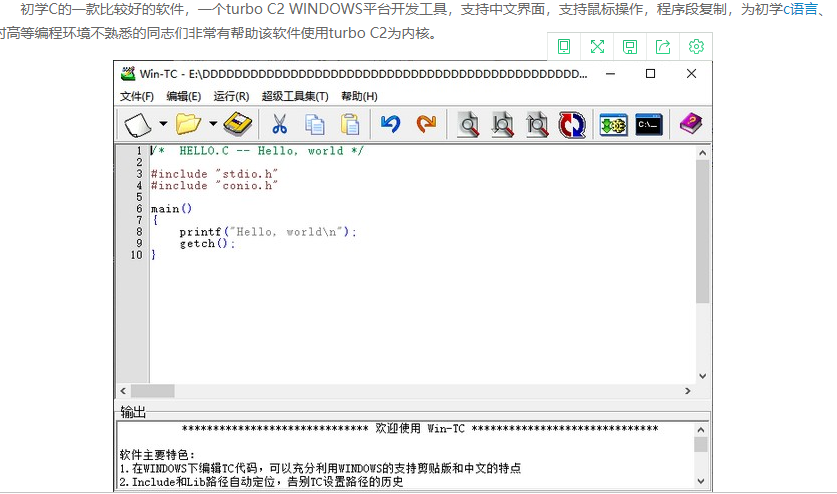Click the green phone view icon above window
Image resolution: width=837 pixels, height=494 pixels.
tap(564, 46)
